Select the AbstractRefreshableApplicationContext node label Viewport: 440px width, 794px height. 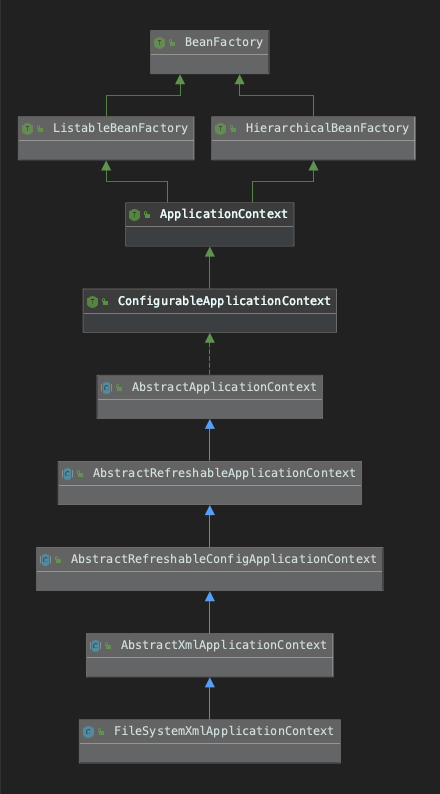click(224, 473)
